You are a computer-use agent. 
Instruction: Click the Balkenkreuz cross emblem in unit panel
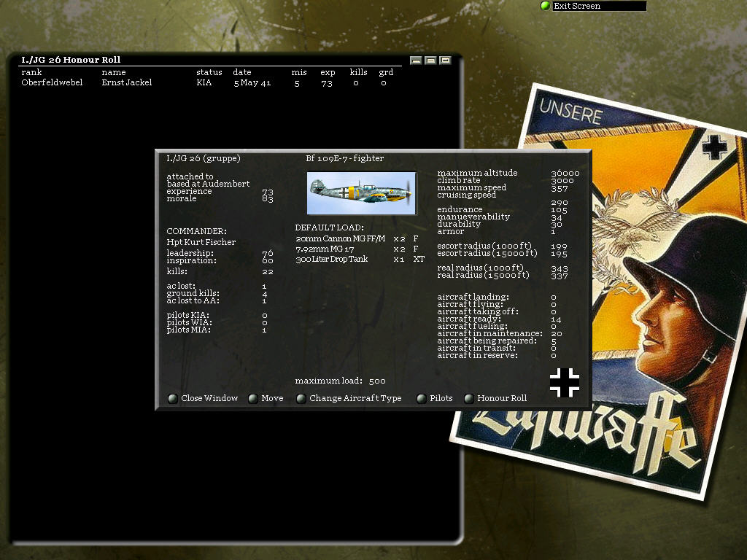[x=564, y=382]
